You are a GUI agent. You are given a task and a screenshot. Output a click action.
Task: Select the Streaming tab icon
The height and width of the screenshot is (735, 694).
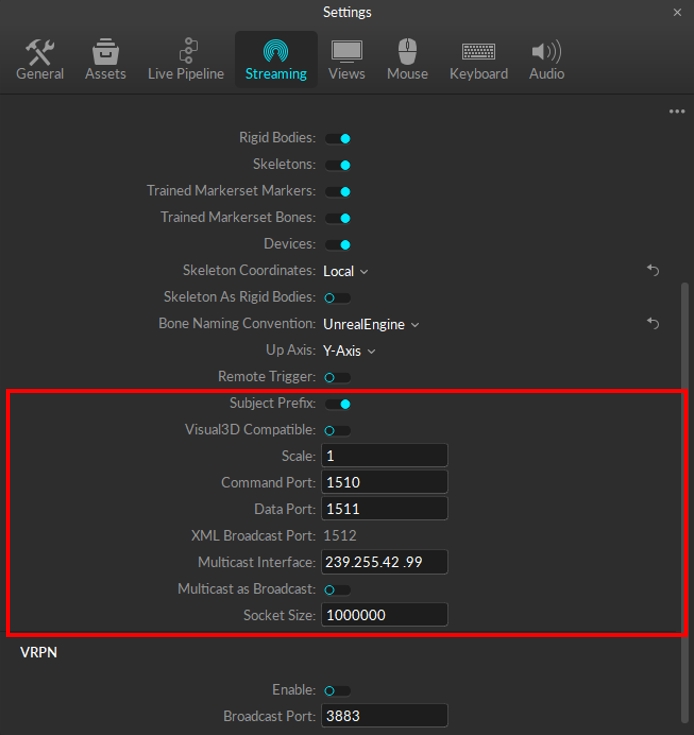[x=276, y=51]
